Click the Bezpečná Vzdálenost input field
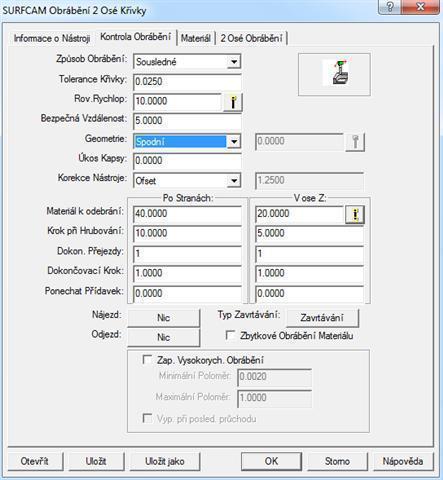Viewport: 443px width, 480px height. (187, 121)
